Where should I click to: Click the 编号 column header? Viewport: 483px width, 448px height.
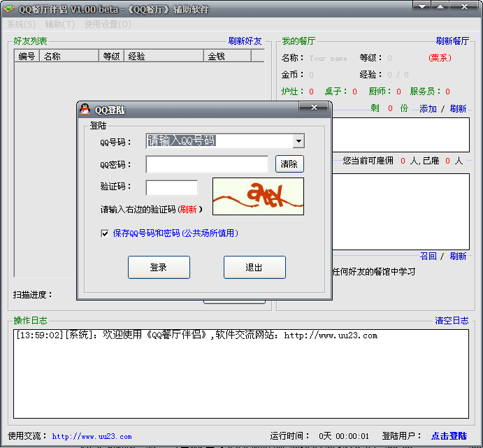[27, 56]
